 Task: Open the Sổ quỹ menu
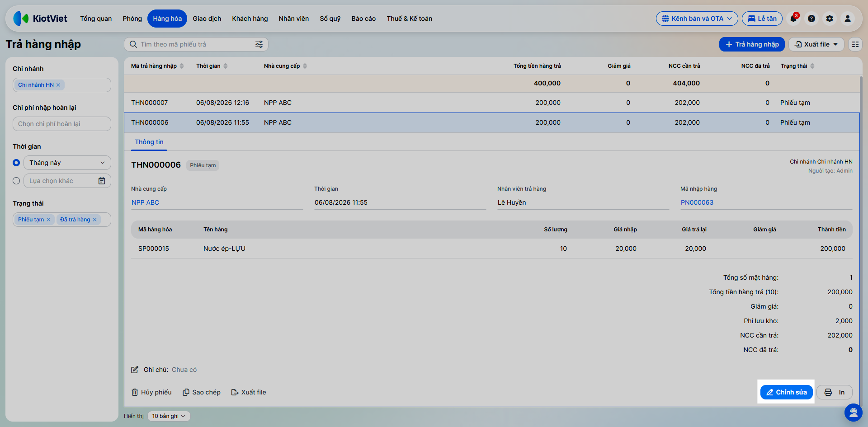pyautogui.click(x=330, y=19)
